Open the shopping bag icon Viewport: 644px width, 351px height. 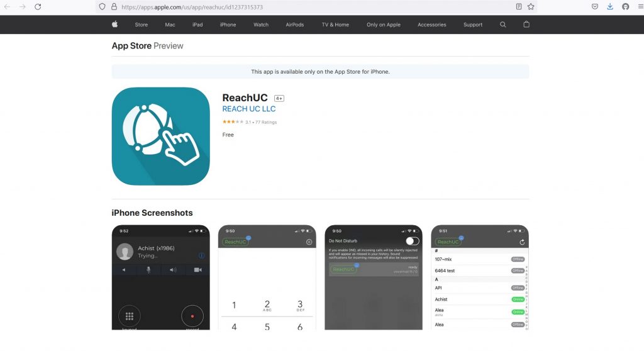tap(526, 25)
